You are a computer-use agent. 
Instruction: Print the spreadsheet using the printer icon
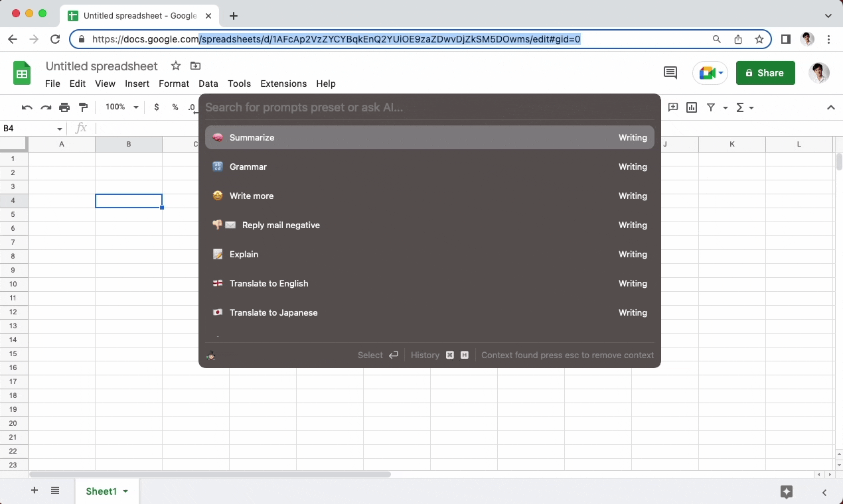64,107
